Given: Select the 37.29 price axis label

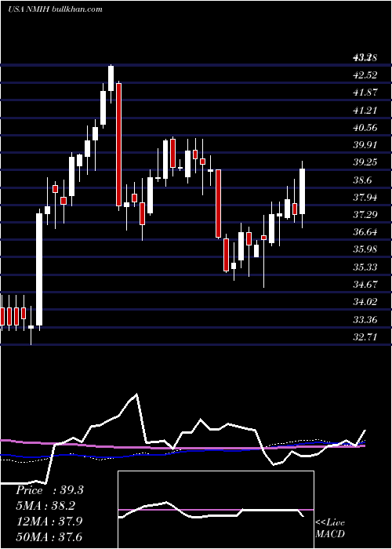Looking at the screenshot, I should click(x=365, y=214).
